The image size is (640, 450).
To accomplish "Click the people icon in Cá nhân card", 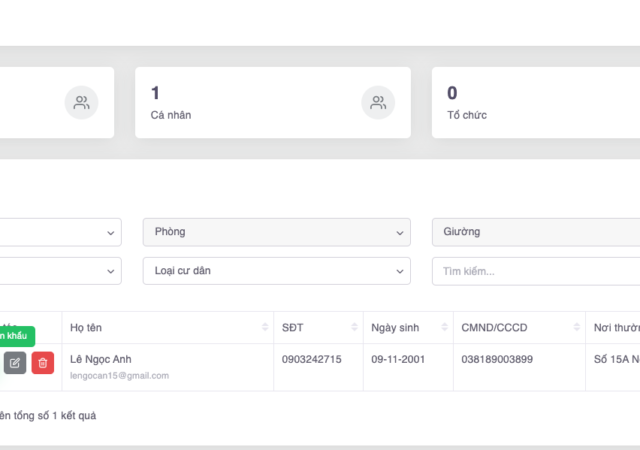I will (x=378, y=102).
